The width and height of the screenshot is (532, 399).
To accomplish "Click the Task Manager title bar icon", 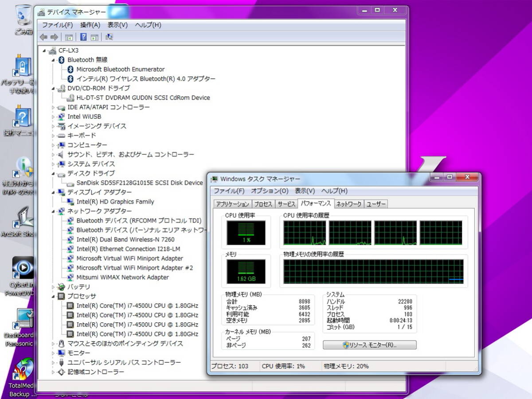I will (215, 179).
